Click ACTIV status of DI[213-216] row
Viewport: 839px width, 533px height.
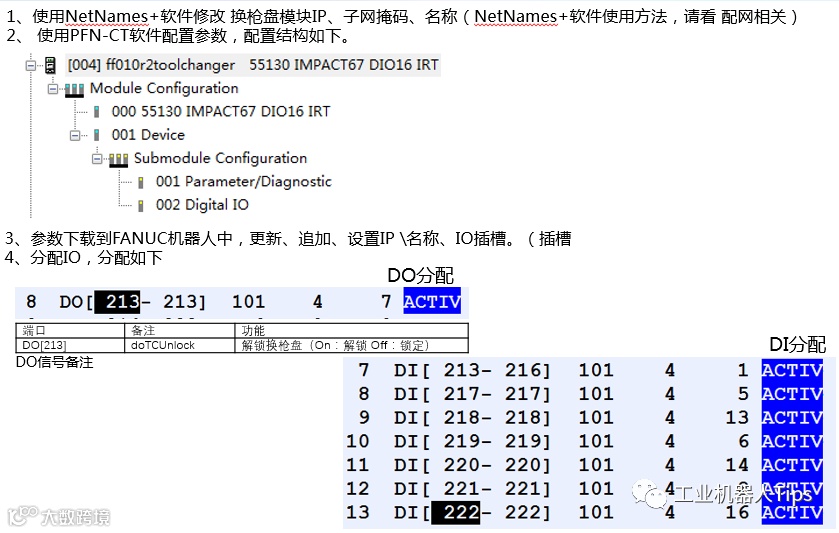[x=792, y=370]
